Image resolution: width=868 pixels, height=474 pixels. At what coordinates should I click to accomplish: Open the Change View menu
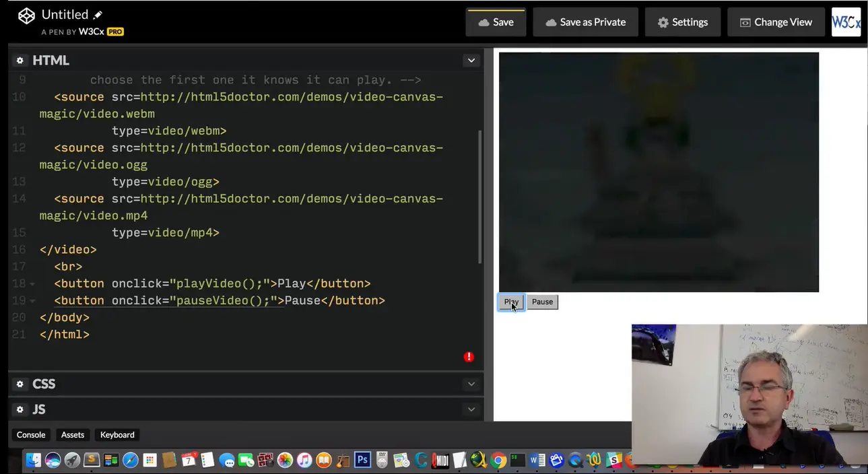(776, 22)
